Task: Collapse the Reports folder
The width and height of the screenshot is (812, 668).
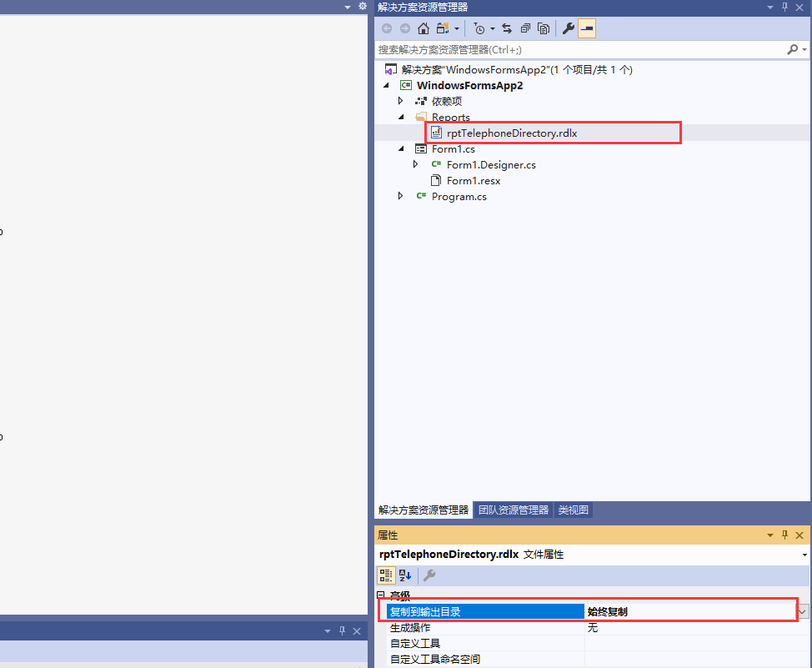Action: [401, 117]
